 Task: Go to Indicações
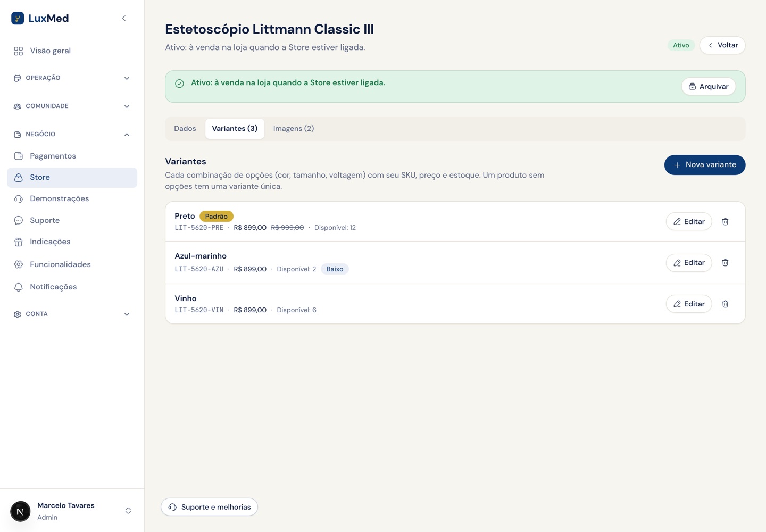[72, 242]
